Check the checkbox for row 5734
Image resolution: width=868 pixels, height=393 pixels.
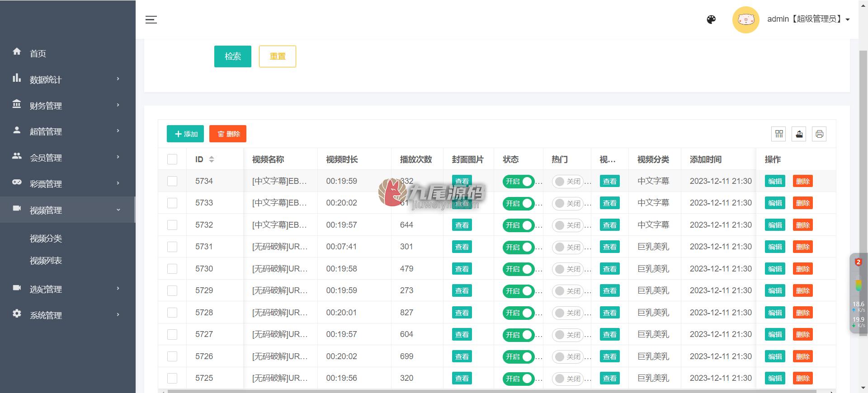pyautogui.click(x=172, y=181)
